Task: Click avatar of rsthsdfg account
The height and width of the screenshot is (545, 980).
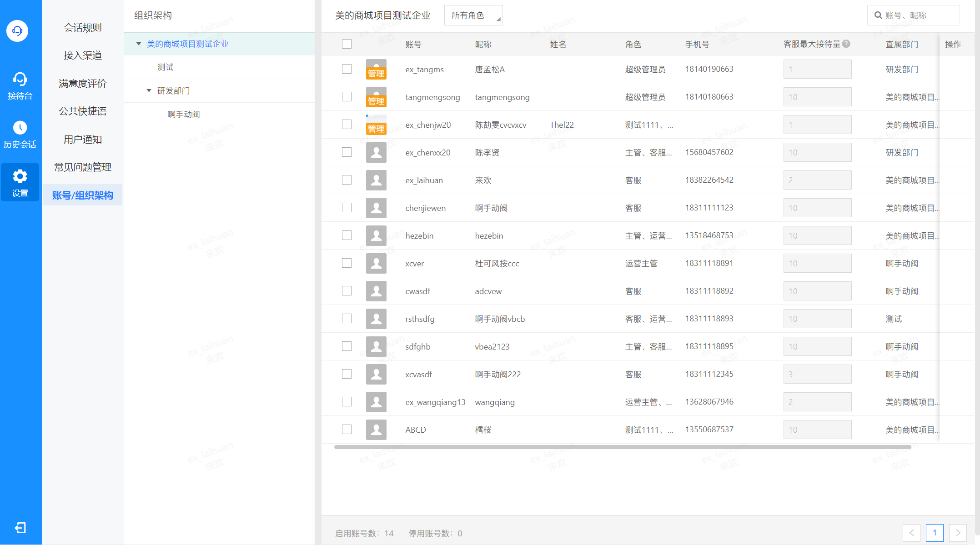Action: pyautogui.click(x=376, y=319)
